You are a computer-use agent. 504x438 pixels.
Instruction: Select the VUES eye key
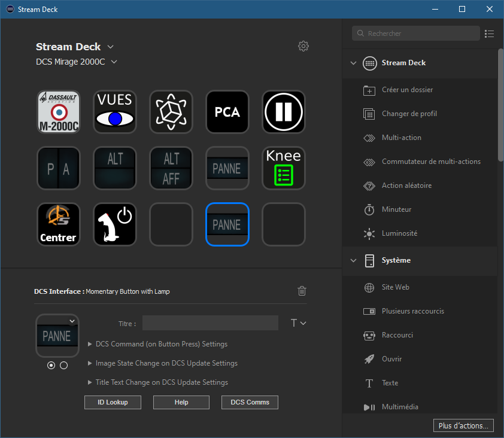[115, 112]
